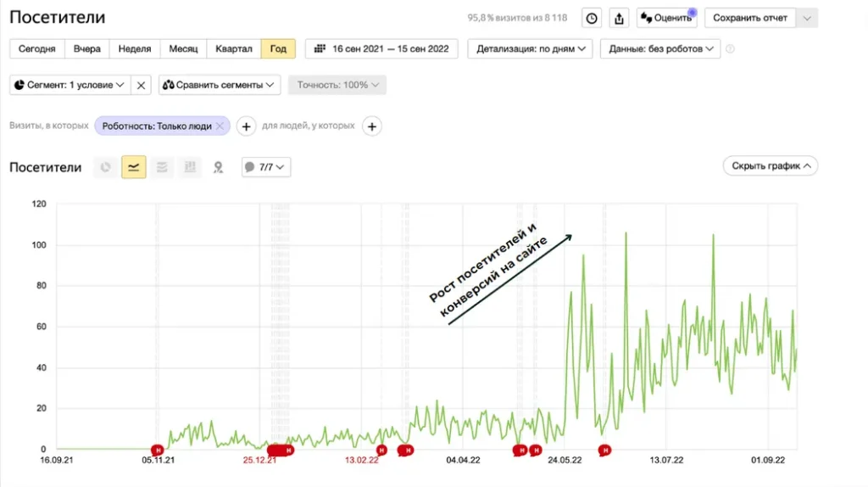Open the 'Сравнить сегменты' dropdown

[x=220, y=85]
